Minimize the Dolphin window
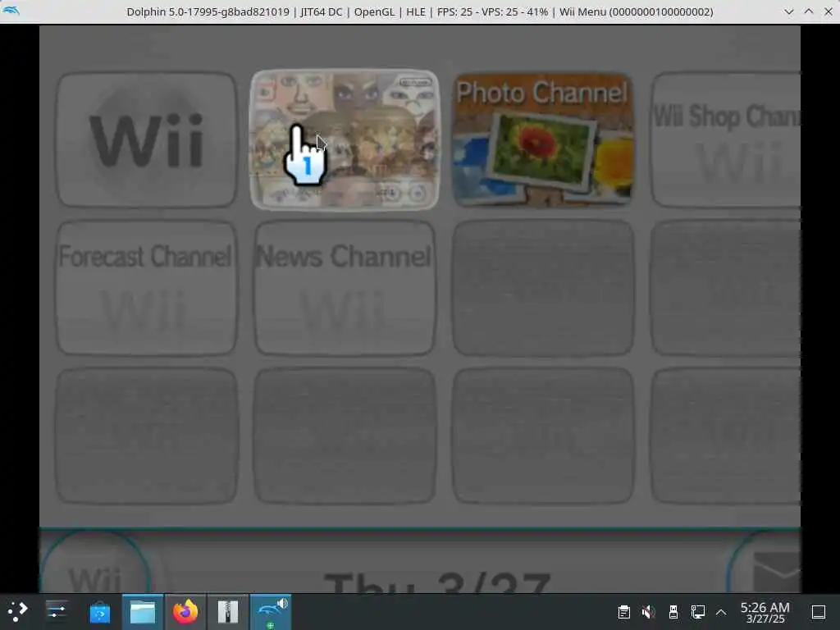Screen dimensions: 840x630 pos(788,11)
